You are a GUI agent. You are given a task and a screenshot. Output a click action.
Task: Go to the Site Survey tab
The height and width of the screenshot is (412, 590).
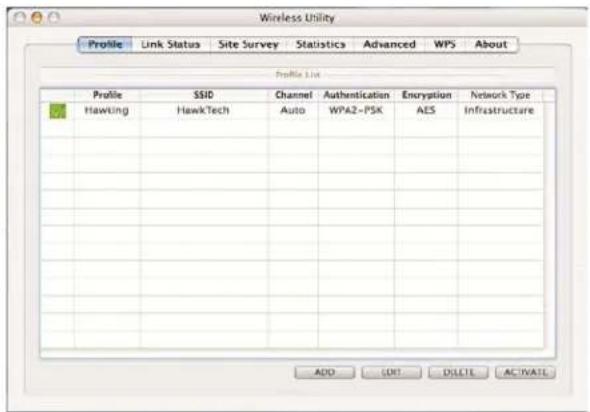coord(248,44)
